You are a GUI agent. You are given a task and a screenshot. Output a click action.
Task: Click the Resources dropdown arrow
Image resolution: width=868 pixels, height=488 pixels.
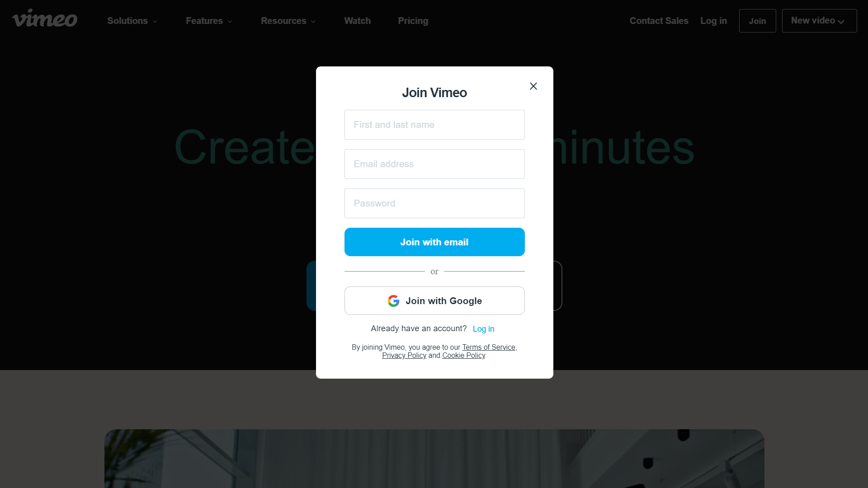pyautogui.click(x=314, y=21)
